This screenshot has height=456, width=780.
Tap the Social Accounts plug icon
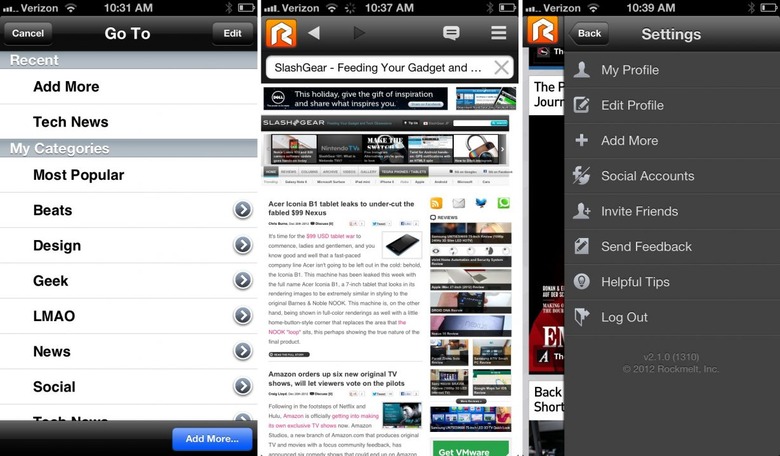[582, 176]
